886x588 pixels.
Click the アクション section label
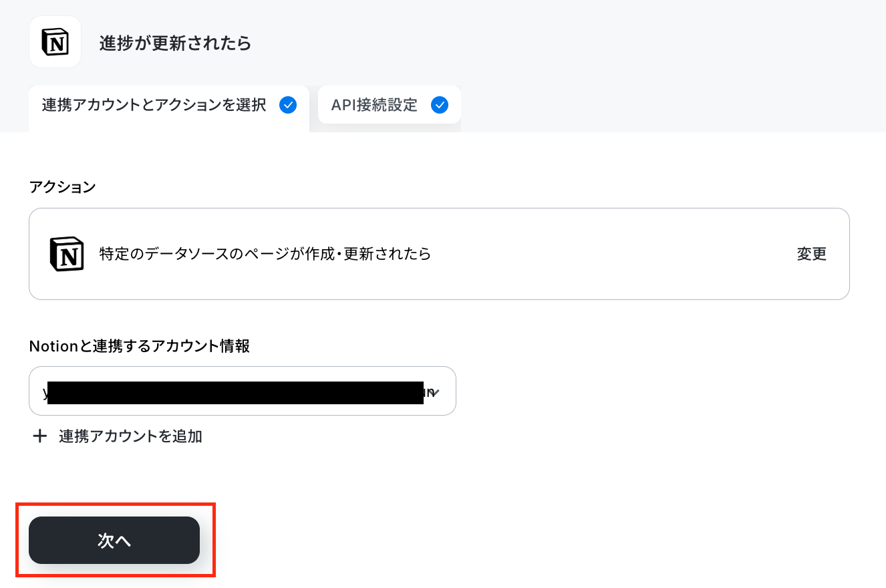pos(63,187)
